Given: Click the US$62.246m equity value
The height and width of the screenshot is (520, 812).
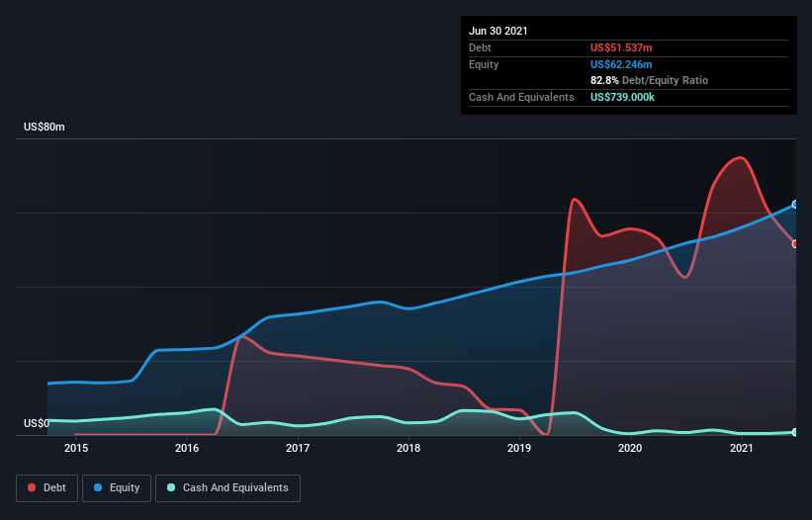Looking at the screenshot, I should click(x=621, y=64).
